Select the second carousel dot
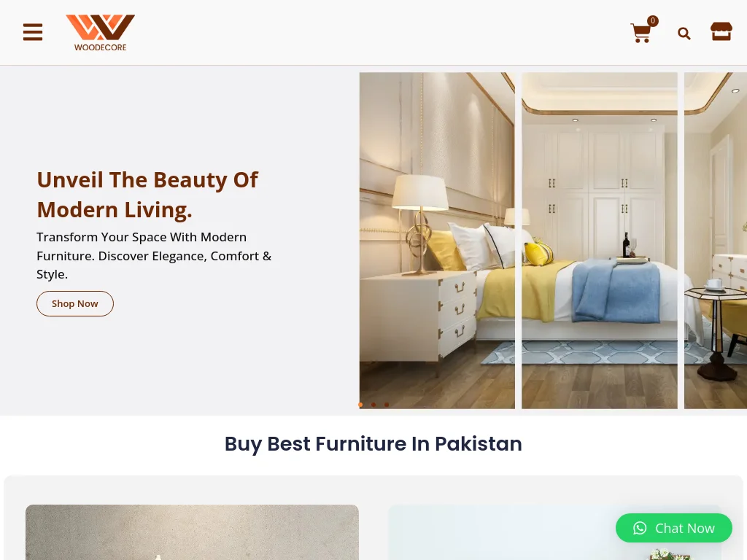The image size is (747, 560). click(373, 405)
